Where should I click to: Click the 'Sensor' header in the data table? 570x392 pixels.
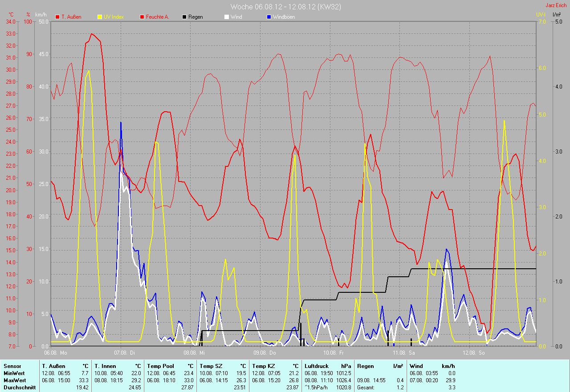[12, 366]
